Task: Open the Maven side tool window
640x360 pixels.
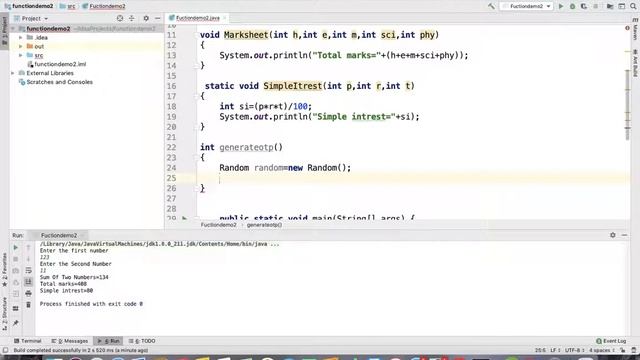Action: click(x=636, y=29)
